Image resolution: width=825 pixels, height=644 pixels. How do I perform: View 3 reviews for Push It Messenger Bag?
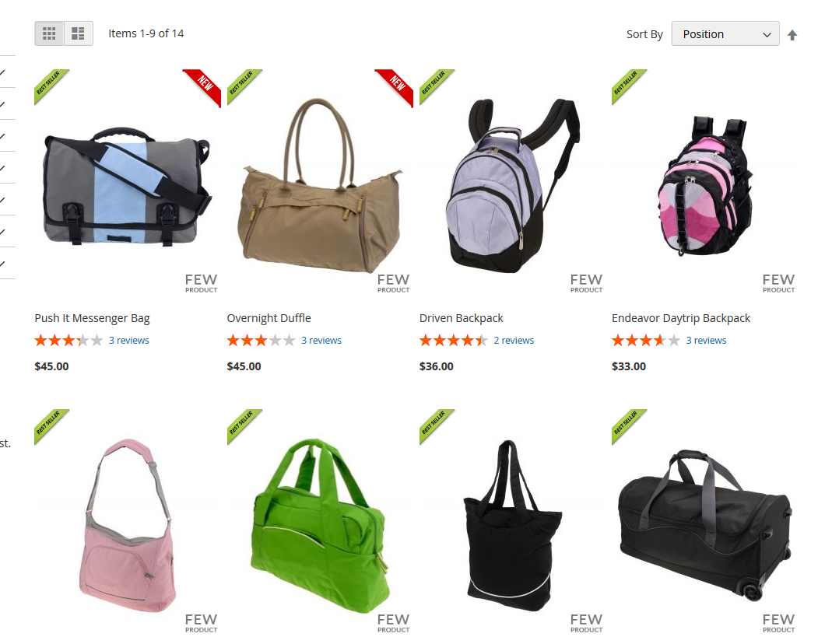click(x=129, y=340)
